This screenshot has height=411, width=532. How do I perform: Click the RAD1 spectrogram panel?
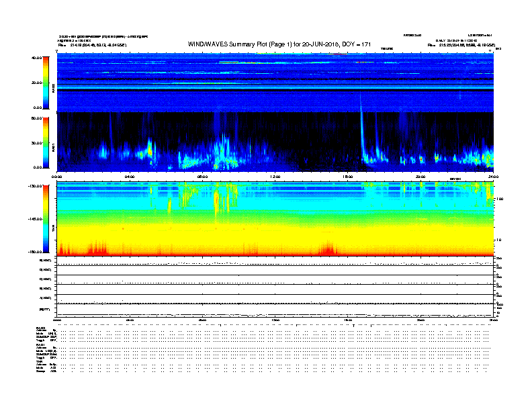[x=275, y=142]
